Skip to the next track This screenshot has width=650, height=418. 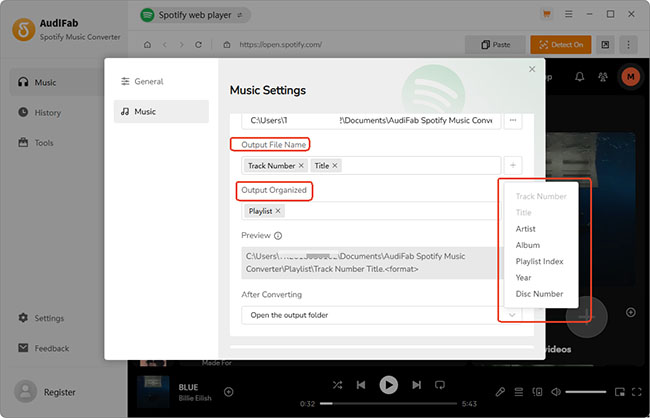pos(416,385)
